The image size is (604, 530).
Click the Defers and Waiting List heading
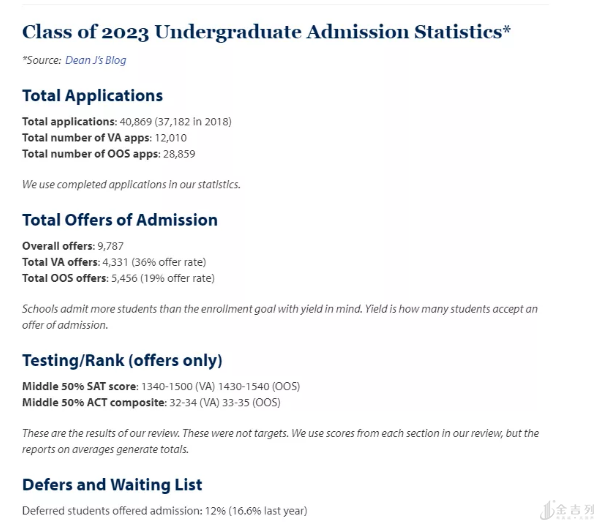[112, 485]
